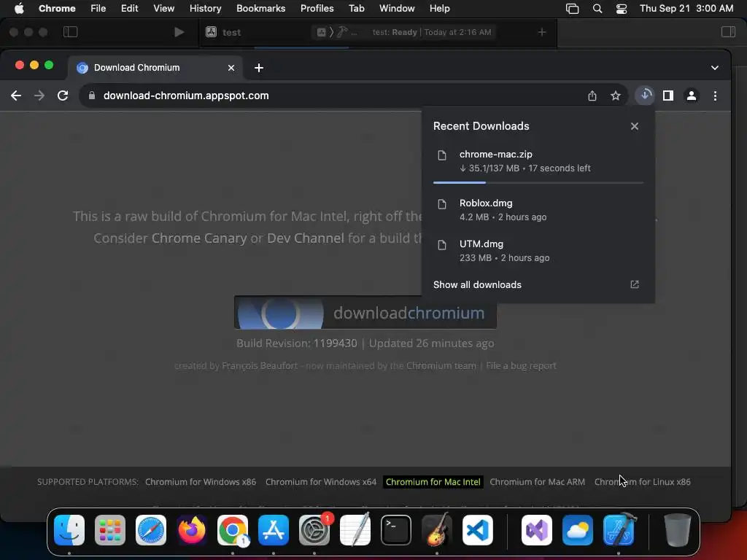Click File a bug report link
The width and height of the screenshot is (747, 560).
[521, 366]
